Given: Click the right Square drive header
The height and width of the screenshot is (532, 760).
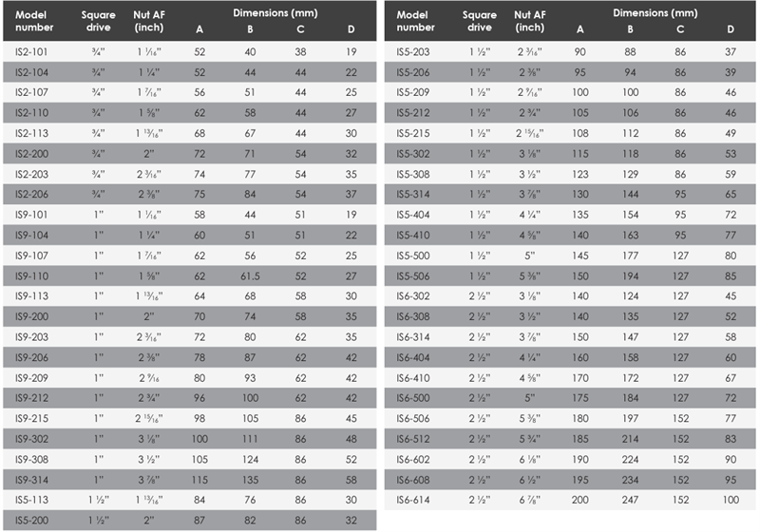Looking at the screenshot, I should coord(480,21).
